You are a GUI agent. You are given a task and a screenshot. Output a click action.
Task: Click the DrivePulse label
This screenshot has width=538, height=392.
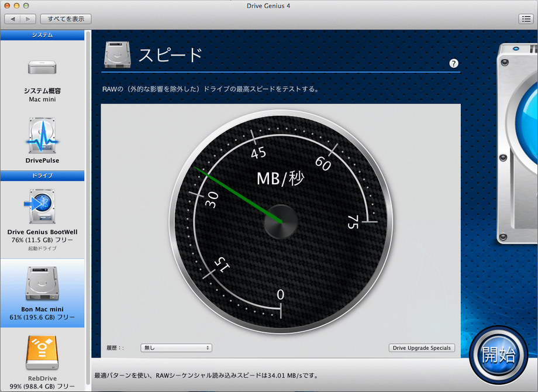pyautogui.click(x=42, y=160)
